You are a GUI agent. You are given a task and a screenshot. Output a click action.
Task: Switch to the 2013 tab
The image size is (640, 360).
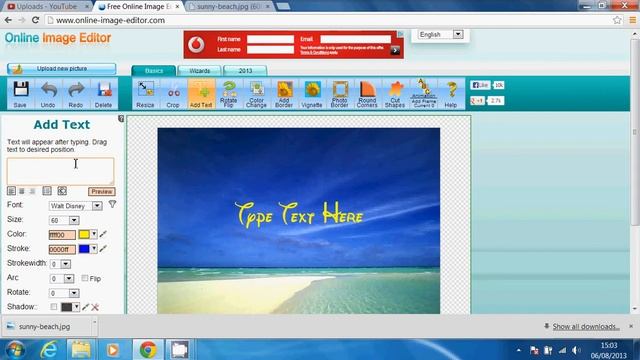pyautogui.click(x=245, y=71)
